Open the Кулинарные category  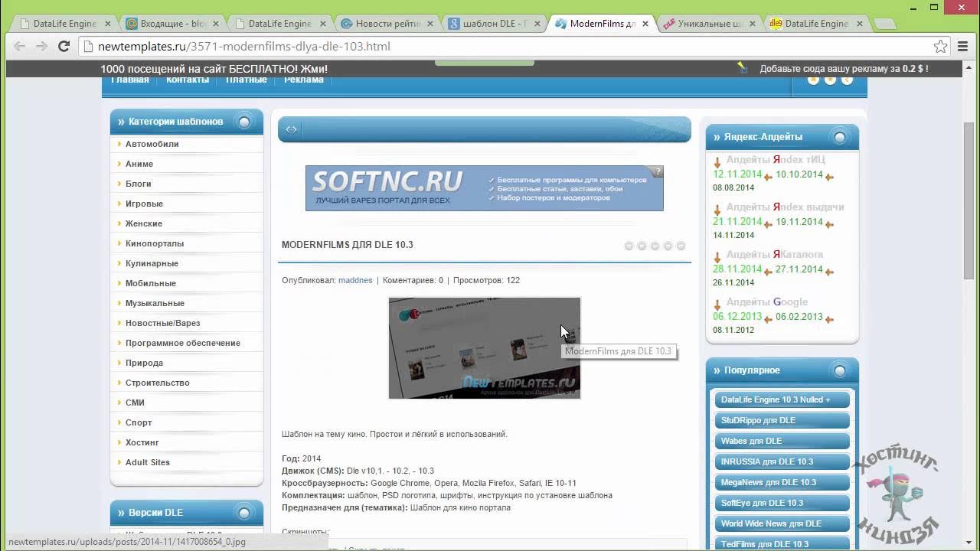tap(152, 263)
